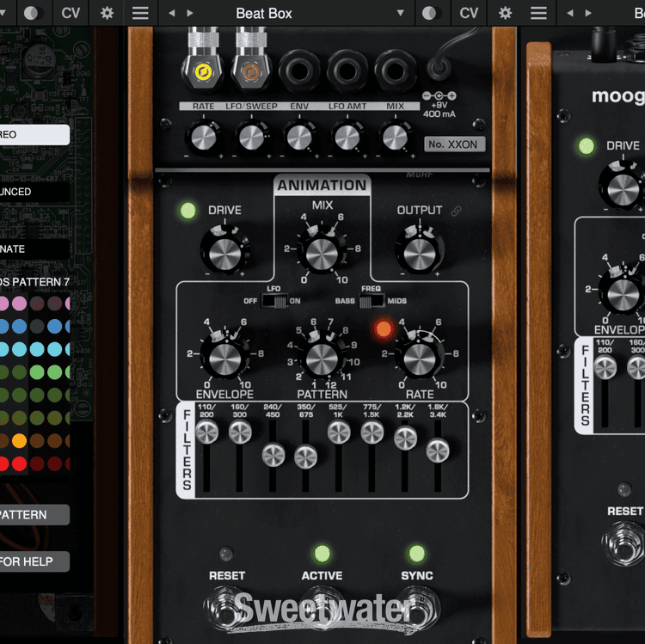This screenshot has width=645, height=644.
Task: Click the link icon beside the OUTPUT label
Action: click(x=456, y=211)
